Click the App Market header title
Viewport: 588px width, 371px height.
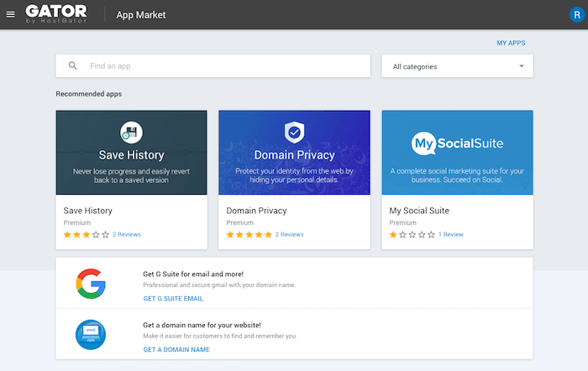141,15
